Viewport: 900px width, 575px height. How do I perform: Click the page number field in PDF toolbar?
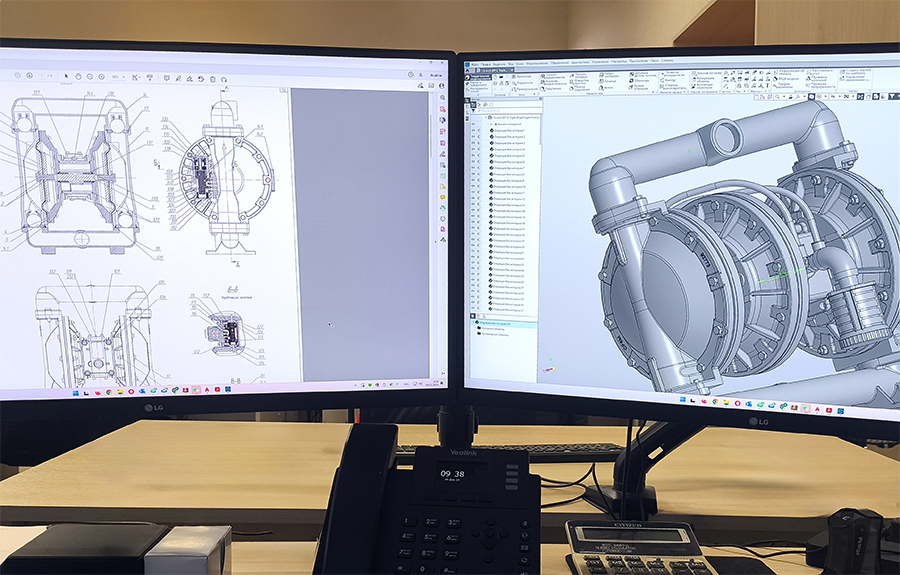[45, 75]
